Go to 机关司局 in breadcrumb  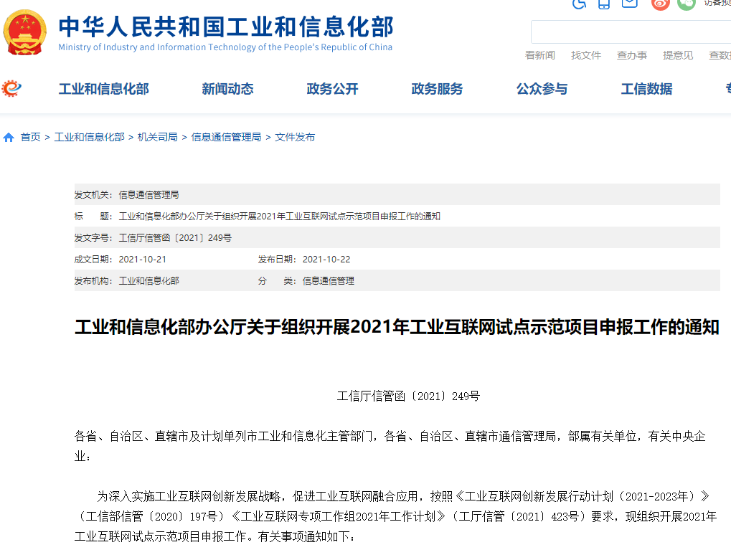(157, 137)
